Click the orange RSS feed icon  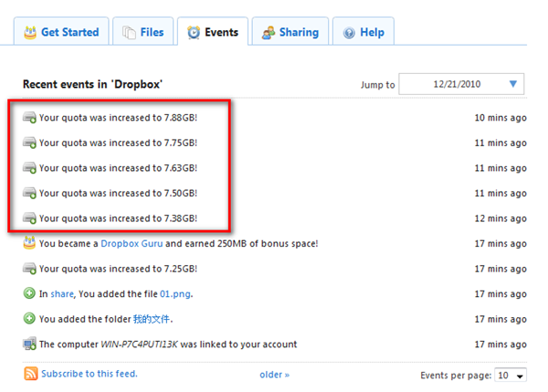(31, 374)
